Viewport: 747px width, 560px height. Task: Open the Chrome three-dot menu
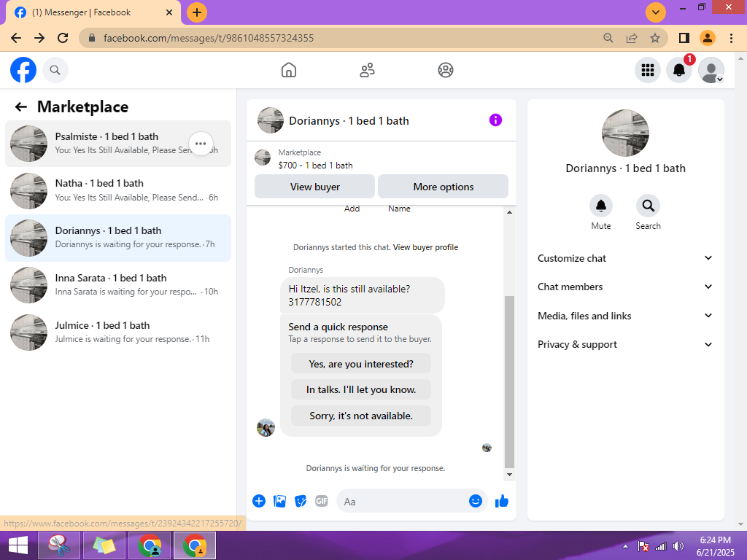(x=731, y=38)
